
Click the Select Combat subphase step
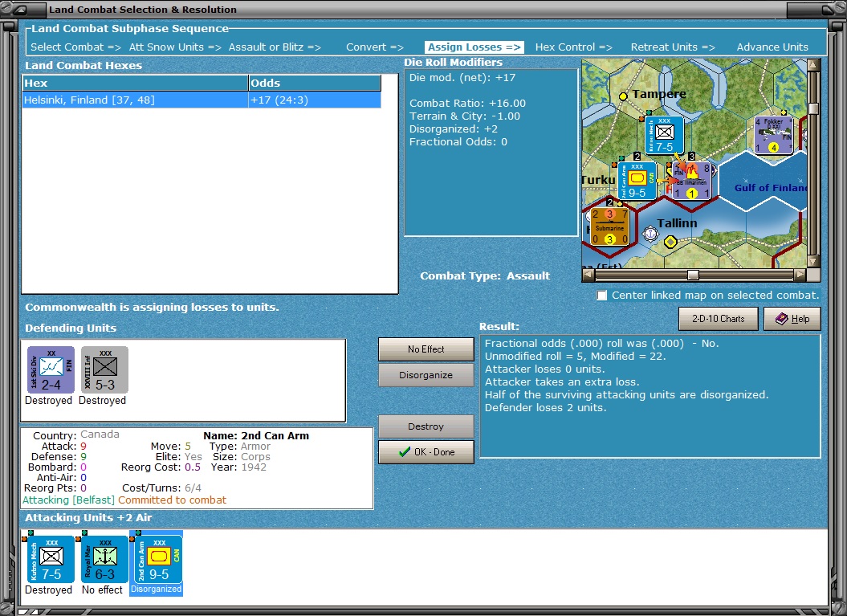click(75, 47)
